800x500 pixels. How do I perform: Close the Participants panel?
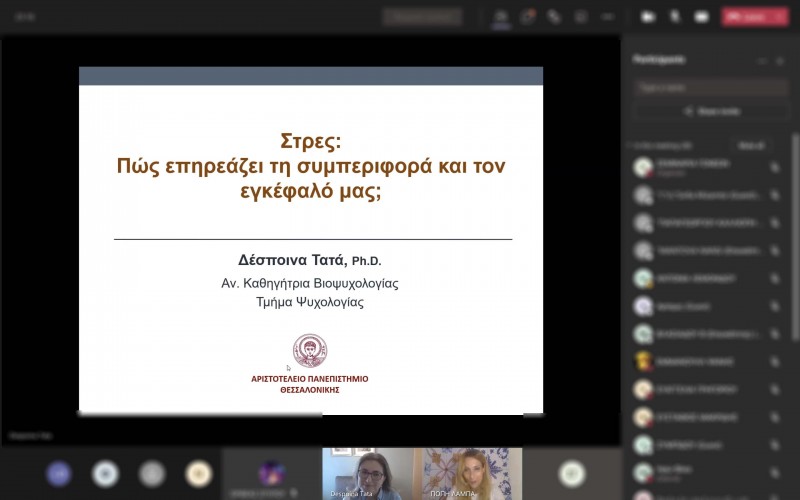[780, 60]
